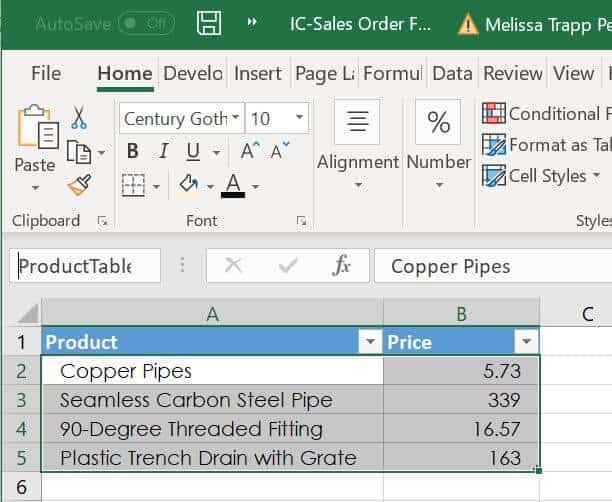Open Conditional Formatting menu
This screenshot has height=502, width=612.
click(545, 114)
